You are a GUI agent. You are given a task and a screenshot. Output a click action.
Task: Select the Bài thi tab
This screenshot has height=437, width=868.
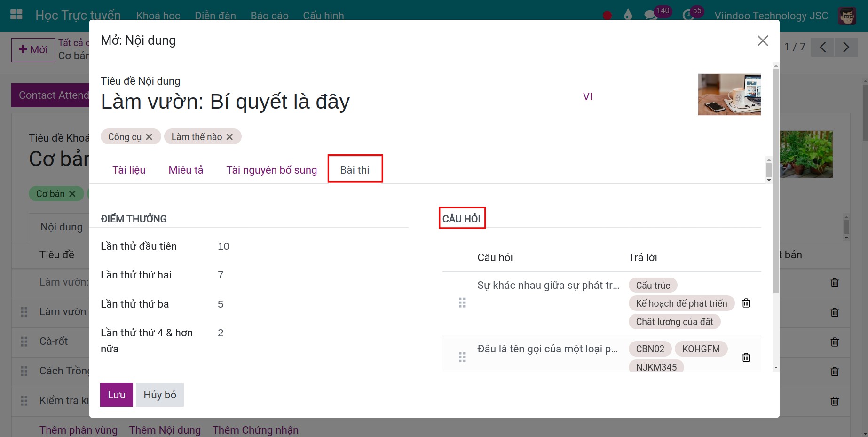tap(355, 170)
